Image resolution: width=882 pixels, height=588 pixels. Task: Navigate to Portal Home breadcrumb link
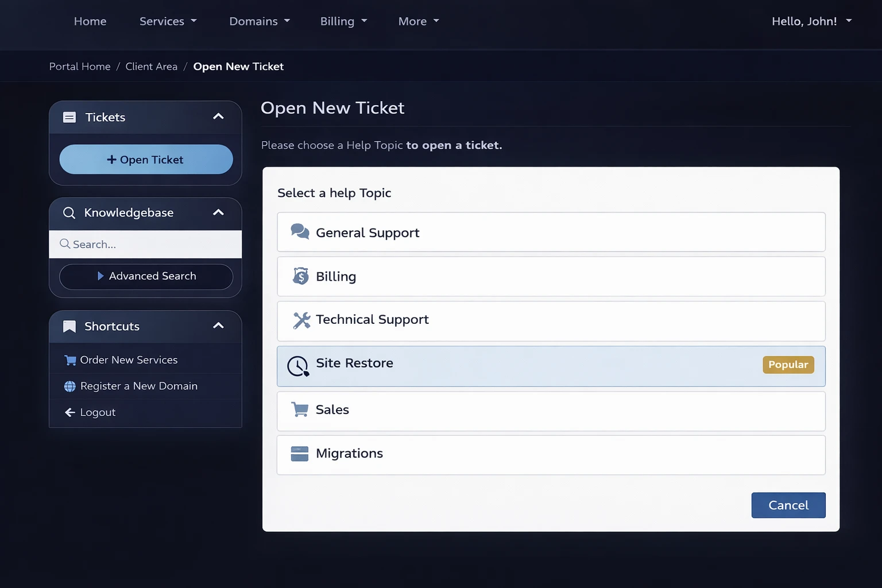79,66
